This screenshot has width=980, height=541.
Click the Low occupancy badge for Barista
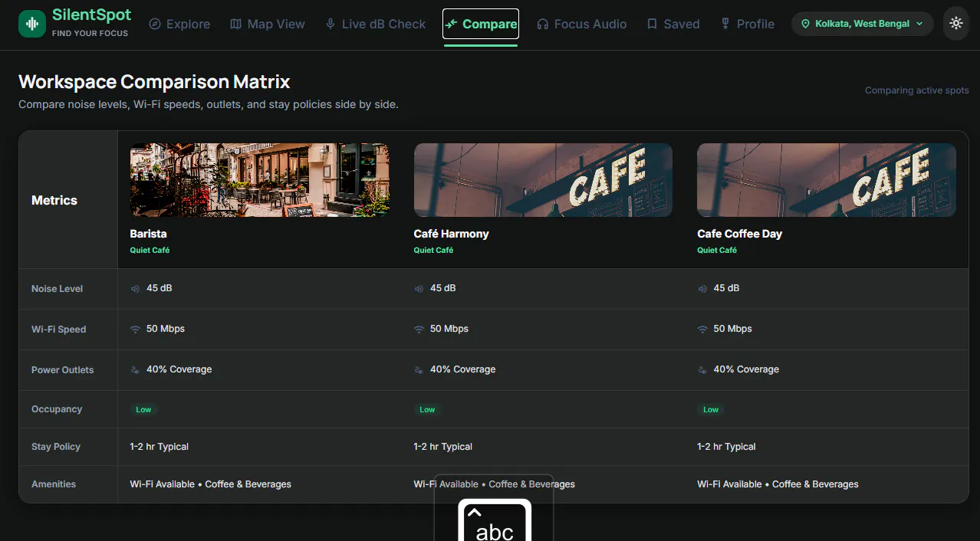click(143, 409)
